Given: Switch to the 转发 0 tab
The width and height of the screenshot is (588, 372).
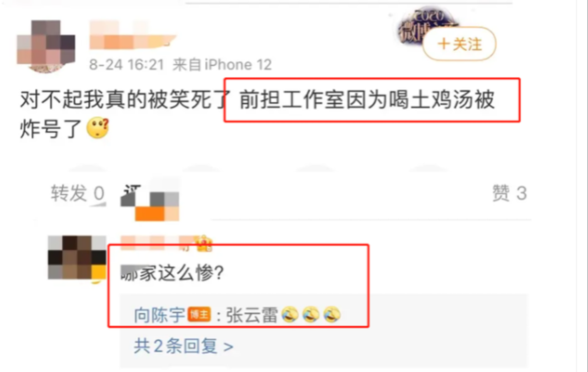Looking at the screenshot, I should 78,193.
